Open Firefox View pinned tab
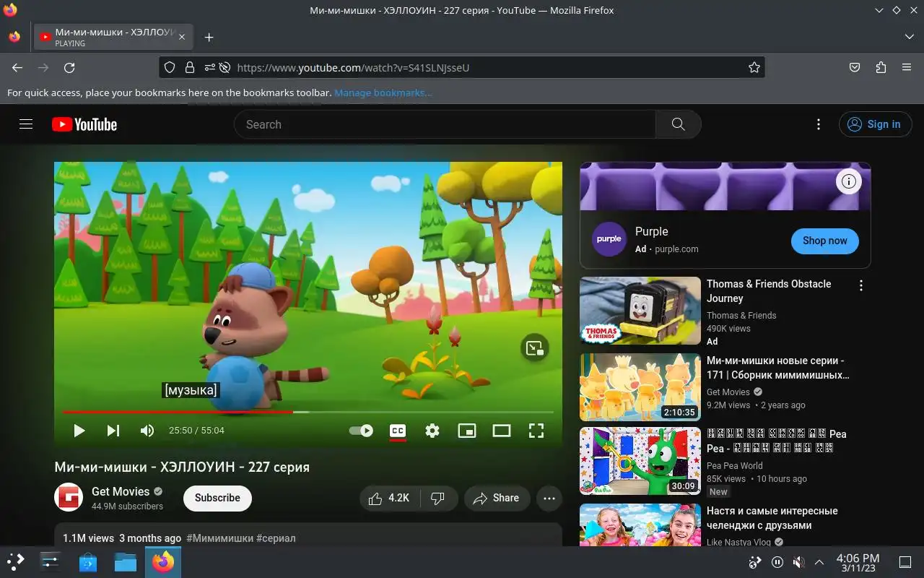This screenshot has height=578, width=924. pyautogui.click(x=14, y=37)
